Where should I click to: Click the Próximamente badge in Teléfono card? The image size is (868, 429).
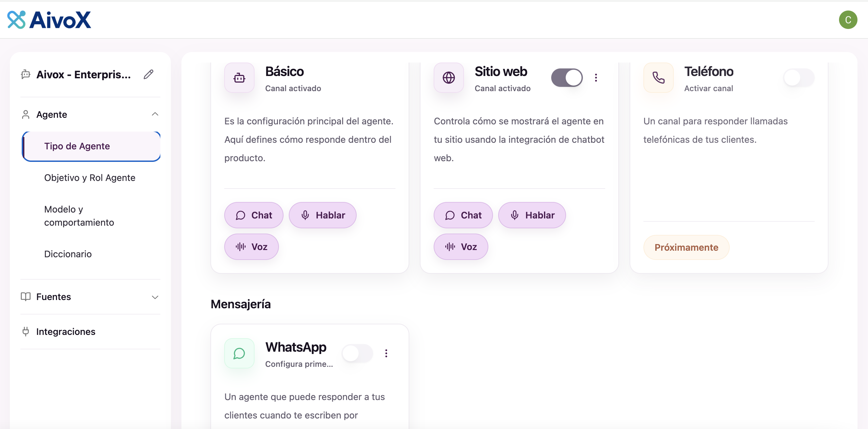tap(686, 247)
